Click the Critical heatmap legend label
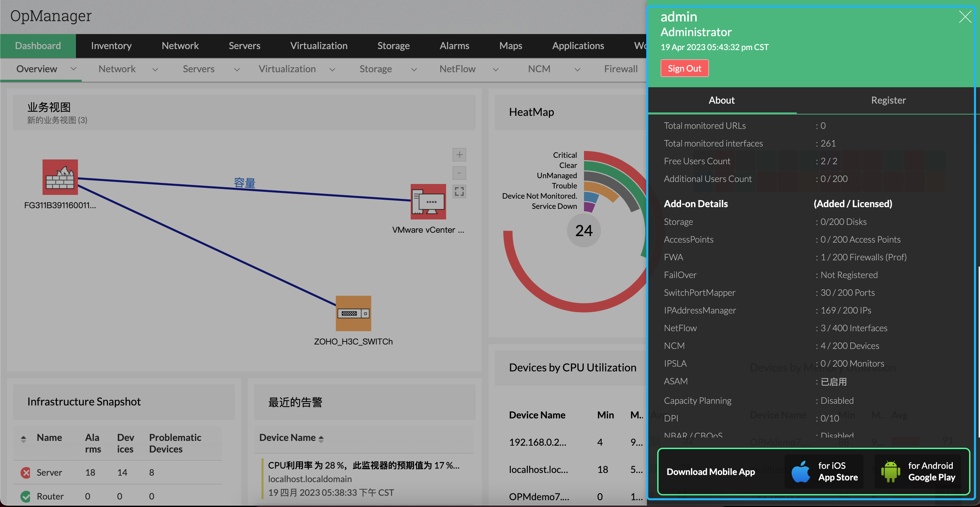 coord(565,155)
